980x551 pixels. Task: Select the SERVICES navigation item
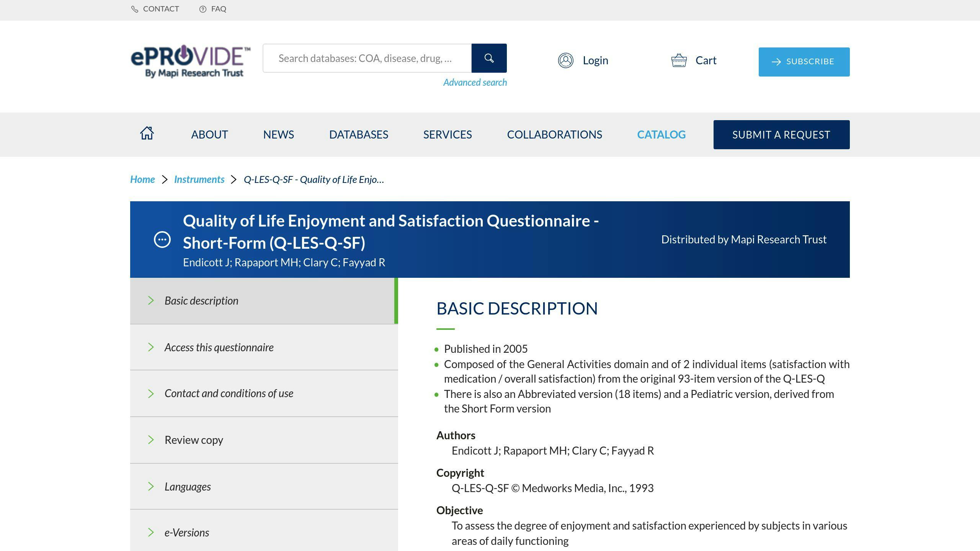(x=448, y=135)
